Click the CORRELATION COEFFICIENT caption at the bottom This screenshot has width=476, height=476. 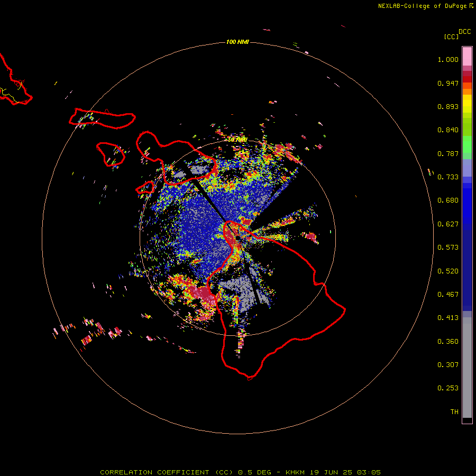240,472
